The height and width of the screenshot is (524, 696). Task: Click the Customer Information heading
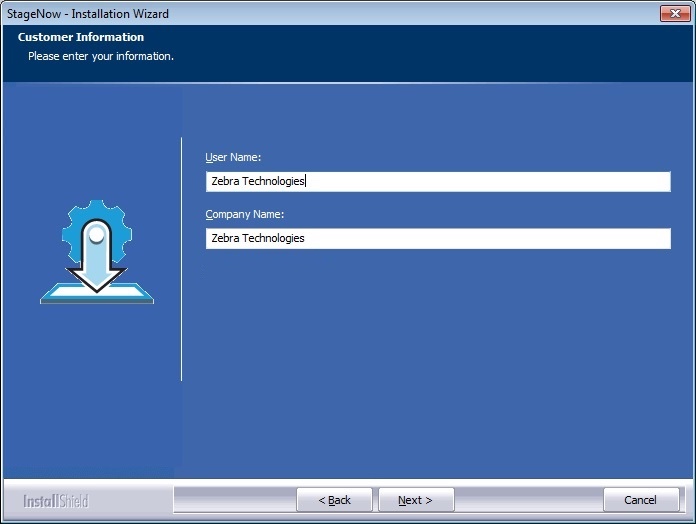(81, 37)
